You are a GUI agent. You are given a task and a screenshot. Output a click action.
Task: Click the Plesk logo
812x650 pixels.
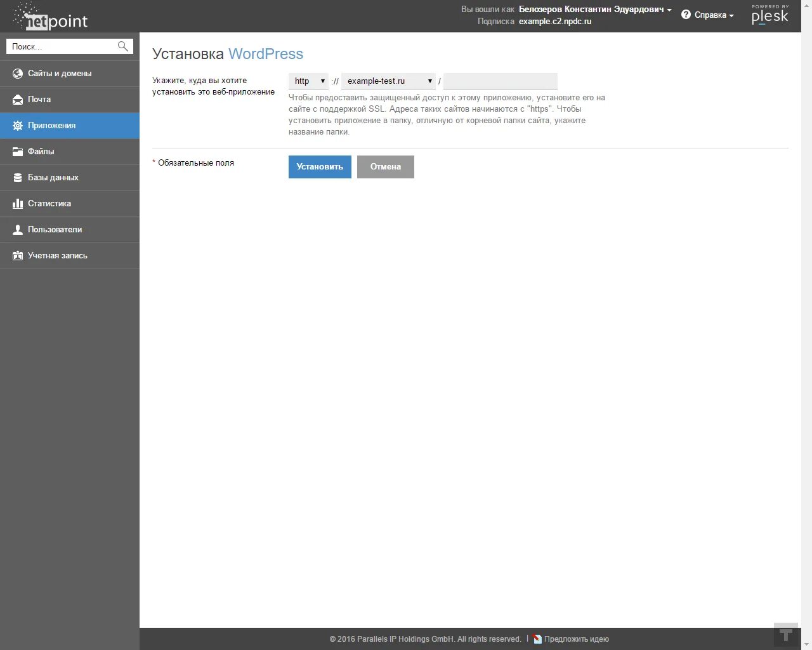[x=770, y=15]
